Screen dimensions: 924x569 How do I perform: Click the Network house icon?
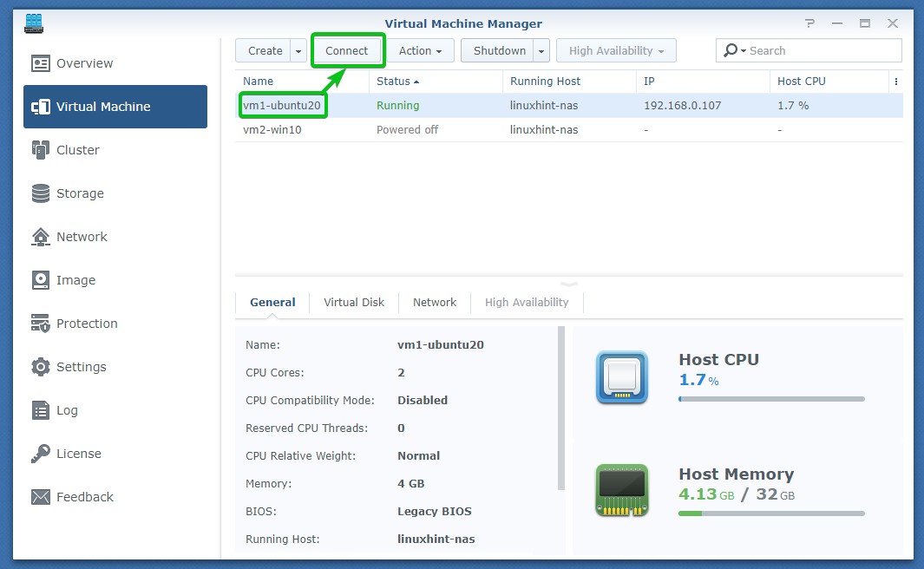[x=41, y=237]
